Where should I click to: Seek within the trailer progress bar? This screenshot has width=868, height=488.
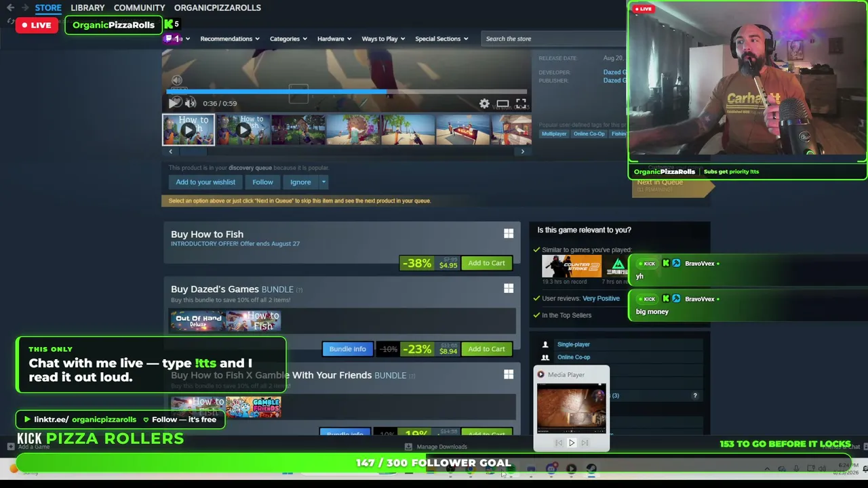point(347,91)
